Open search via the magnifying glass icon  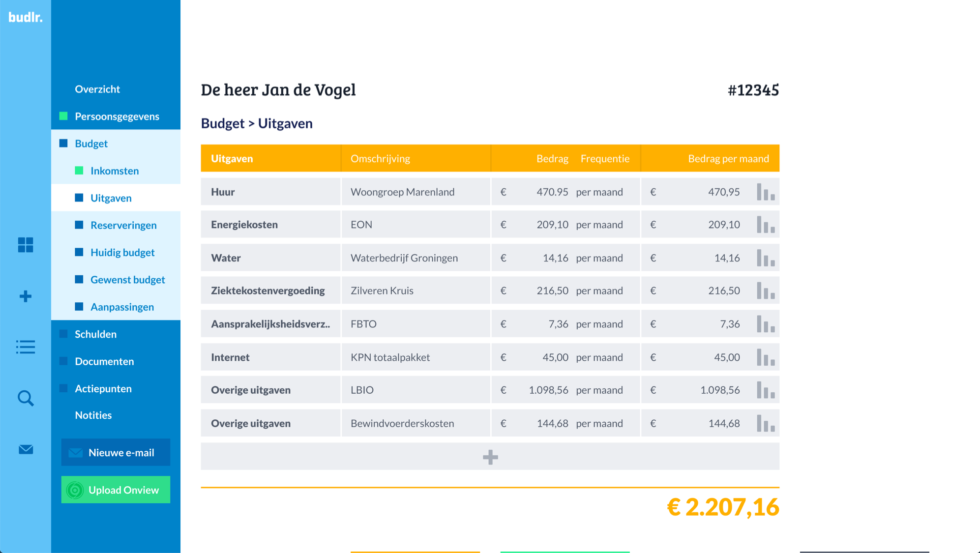pos(26,398)
